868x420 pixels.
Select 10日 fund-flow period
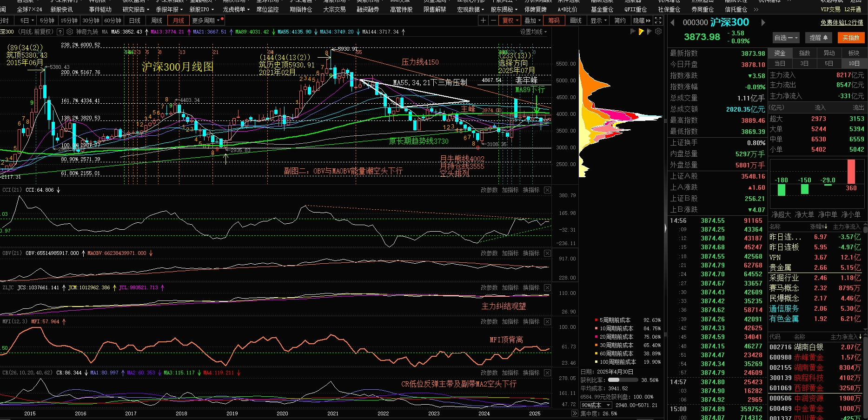point(854,63)
